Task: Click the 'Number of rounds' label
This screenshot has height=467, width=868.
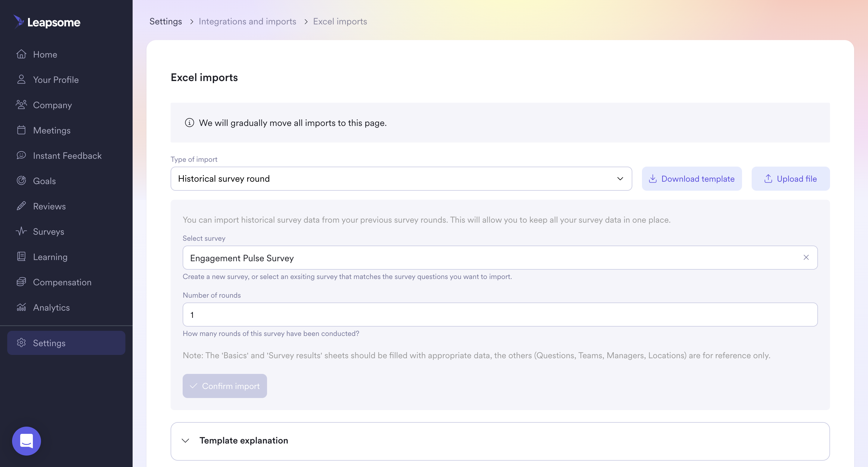Action: pos(212,295)
